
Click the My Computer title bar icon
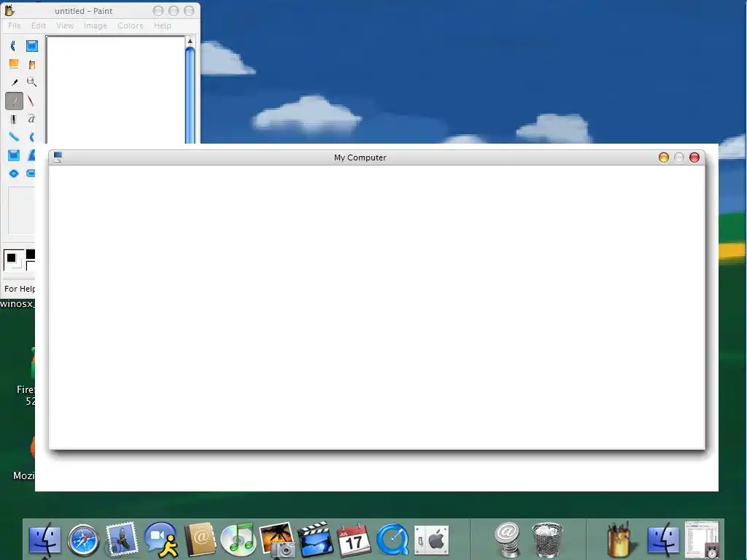coord(58,157)
